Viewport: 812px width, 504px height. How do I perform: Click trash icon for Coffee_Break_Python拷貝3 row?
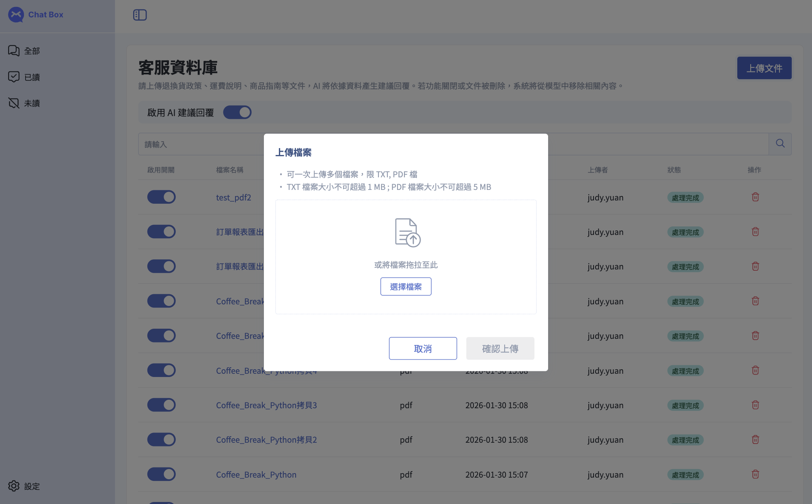click(x=755, y=405)
